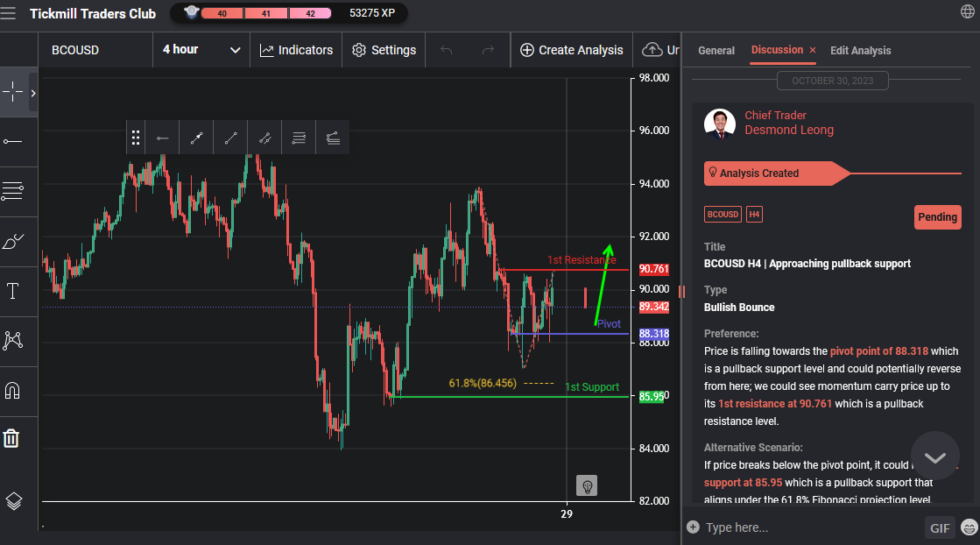The image size is (980, 545).
Task: Select the crosshair cursor tool
Action: coord(12,93)
